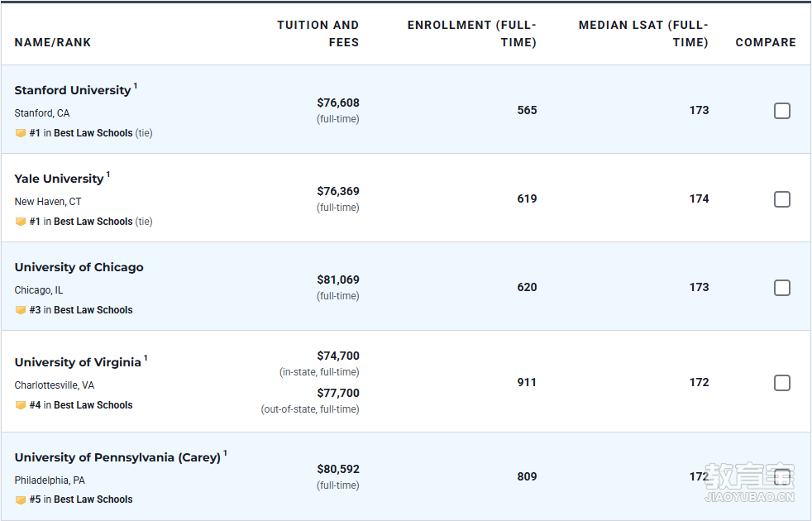This screenshot has width=812, height=521.
Task: Click the TUITION AND FEES column header
Action: [x=318, y=34]
